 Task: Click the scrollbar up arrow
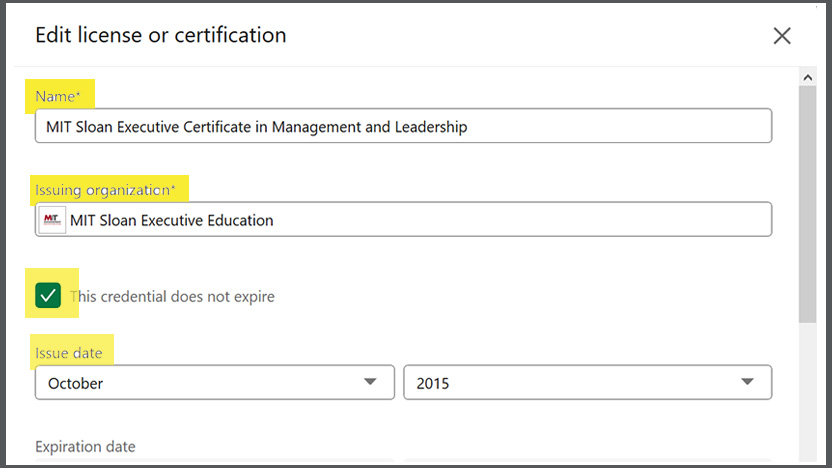(808, 77)
